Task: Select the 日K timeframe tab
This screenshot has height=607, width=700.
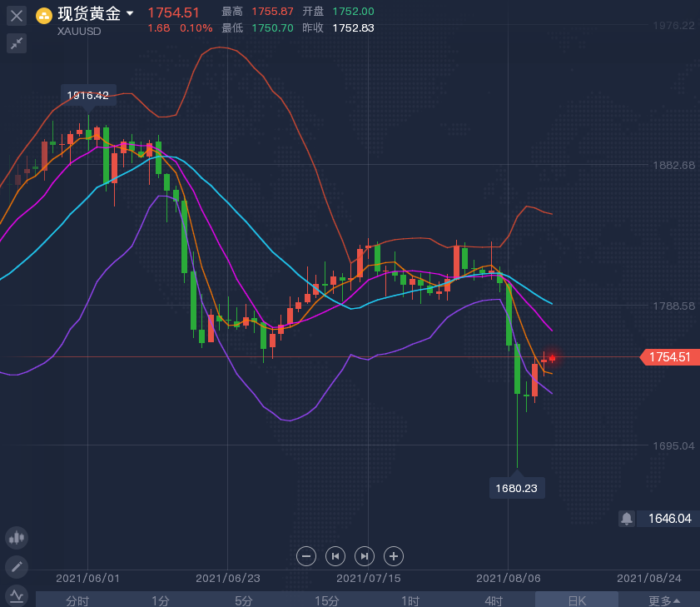Action: (577, 600)
